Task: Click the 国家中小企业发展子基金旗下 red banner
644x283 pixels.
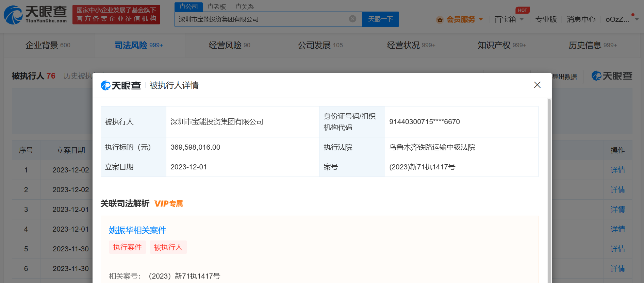Action: (116, 15)
